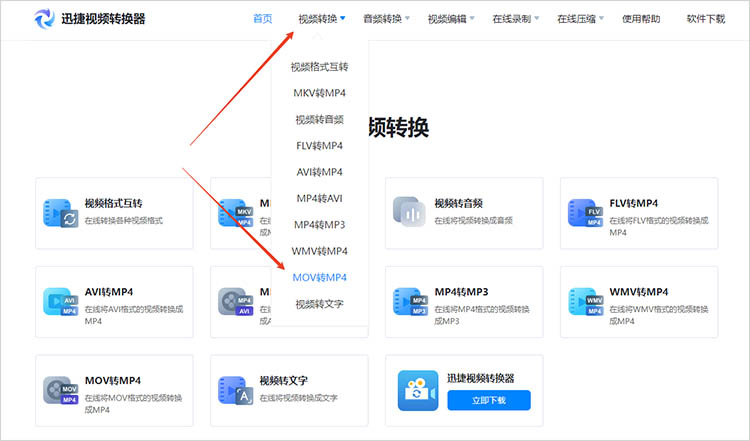Screen dimensions: 750x441
Task: Expand the 音频转换 dropdown arrow
Action: [x=408, y=18]
